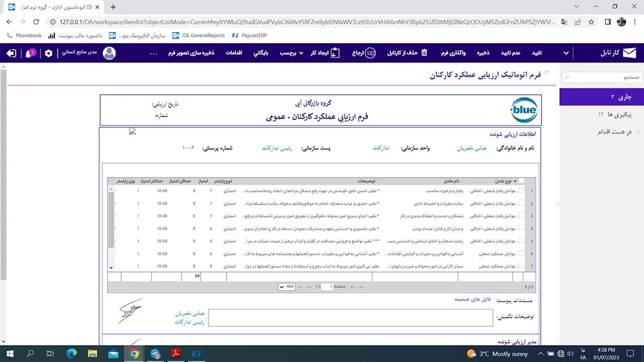
Task: Select the checkbox for grid row 4
Action: coord(521,228)
